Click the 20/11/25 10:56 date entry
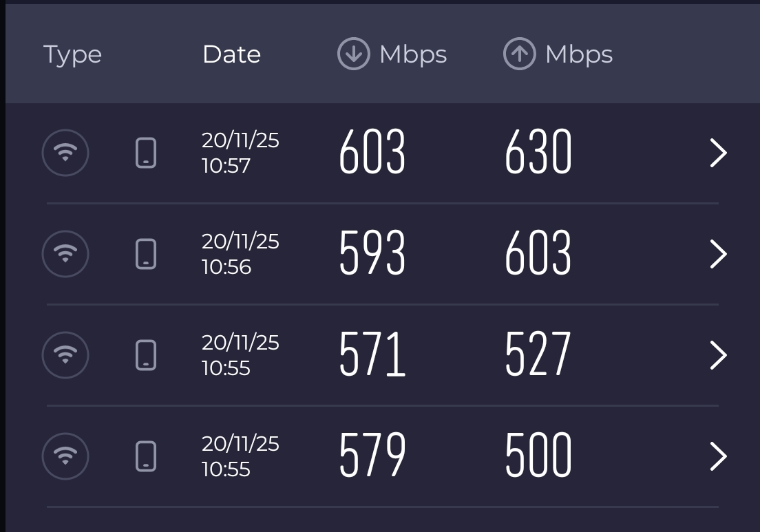 (x=240, y=254)
